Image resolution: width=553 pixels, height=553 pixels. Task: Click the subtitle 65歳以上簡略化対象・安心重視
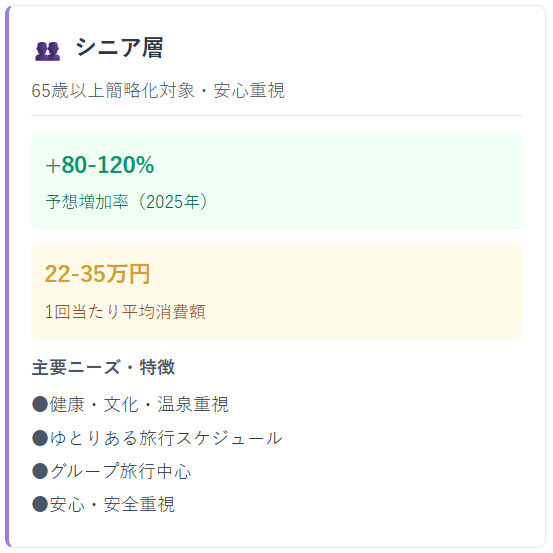pos(158,91)
